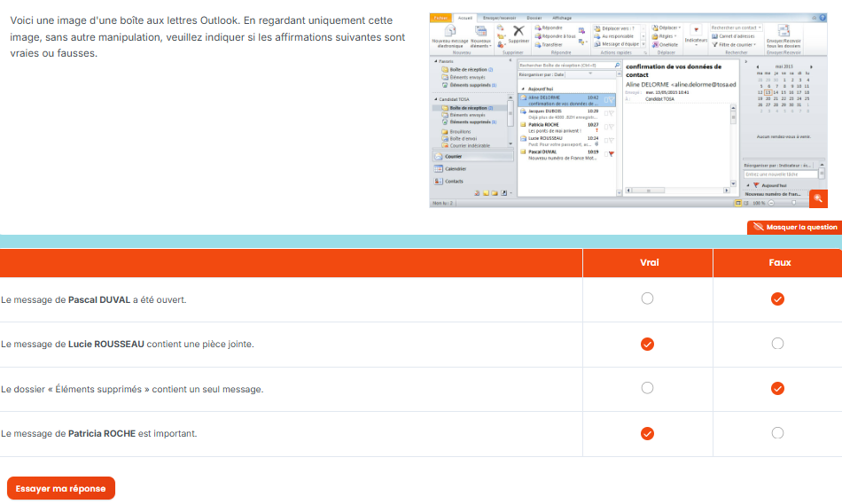The image size is (842, 504).
Task: Select Vrai for the Pascal DUVAL statement
Action: click(x=647, y=299)
